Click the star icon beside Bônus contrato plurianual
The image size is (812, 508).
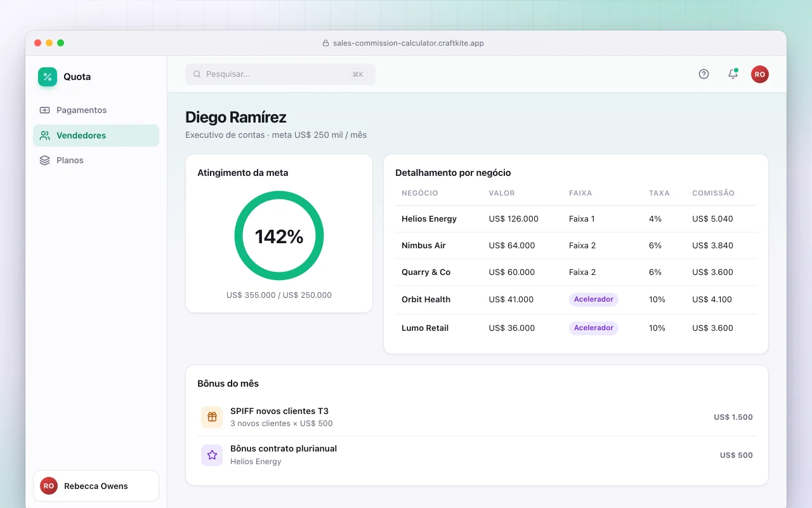212,455
